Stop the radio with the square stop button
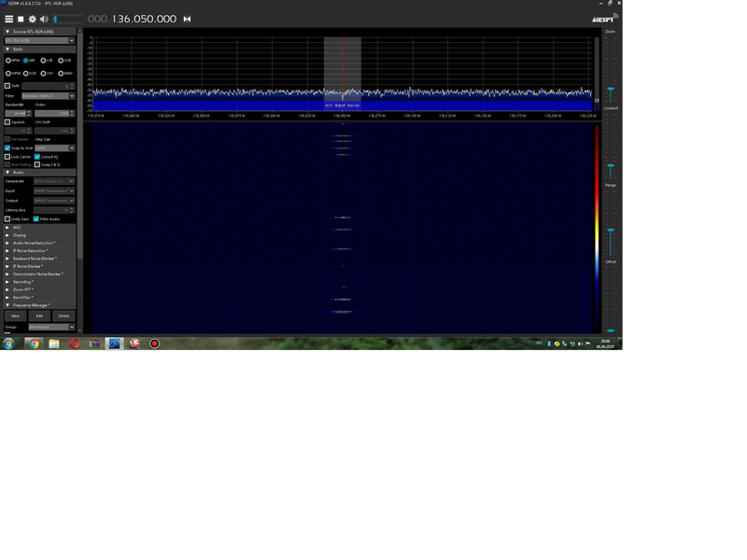This screenshot has width=747, height=560. [21, 19]
